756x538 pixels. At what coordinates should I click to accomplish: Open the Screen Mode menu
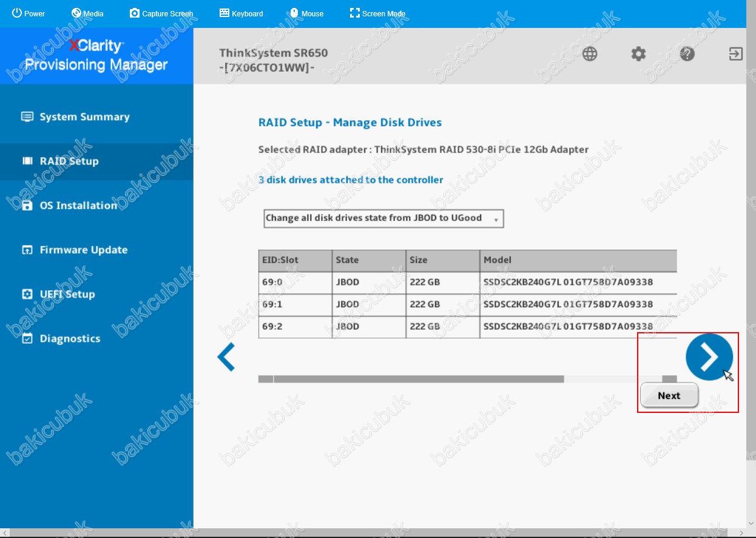tap(377, 13)
